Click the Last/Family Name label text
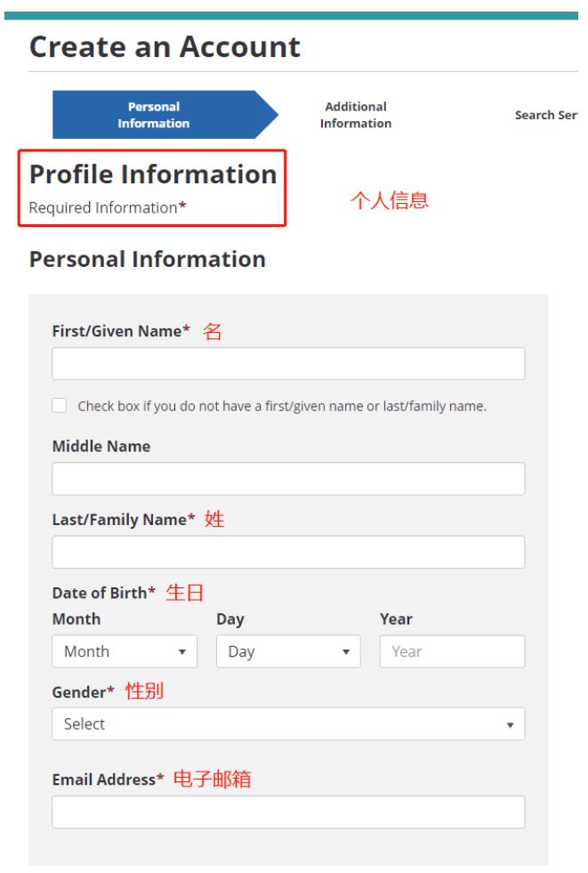Image resolution: width=588 pixels, height=873 pixels. point(124,520)
